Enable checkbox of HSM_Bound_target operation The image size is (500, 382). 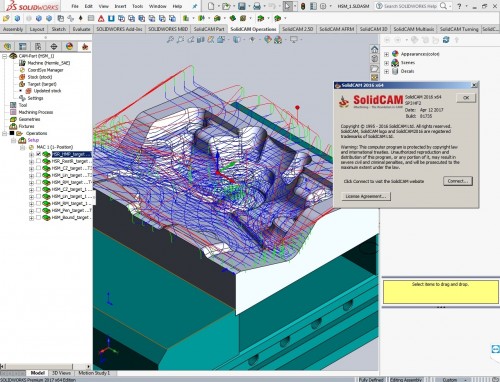[x=38, y=217]
